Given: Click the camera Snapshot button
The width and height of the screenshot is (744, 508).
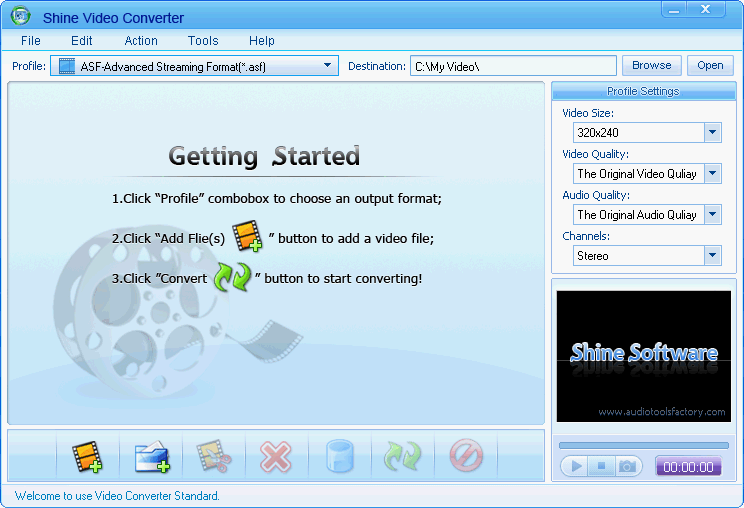Looking at the screenshot, I should pyautogui.click(x=628, y=466).
